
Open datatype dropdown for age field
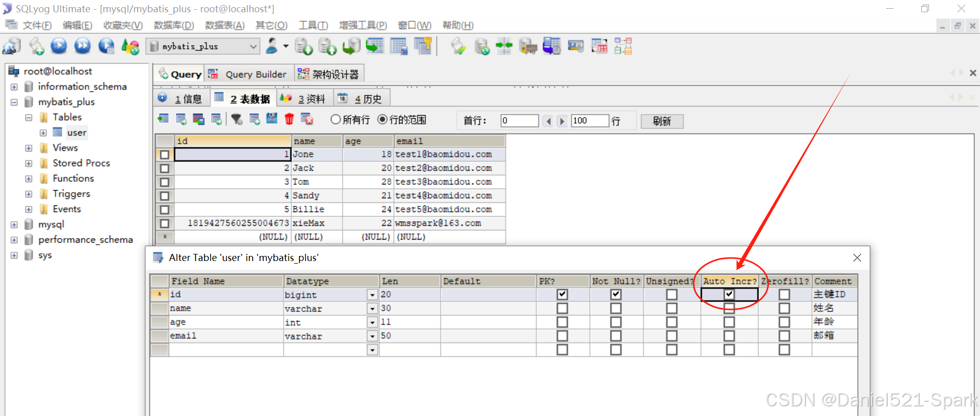click(372, 322)
